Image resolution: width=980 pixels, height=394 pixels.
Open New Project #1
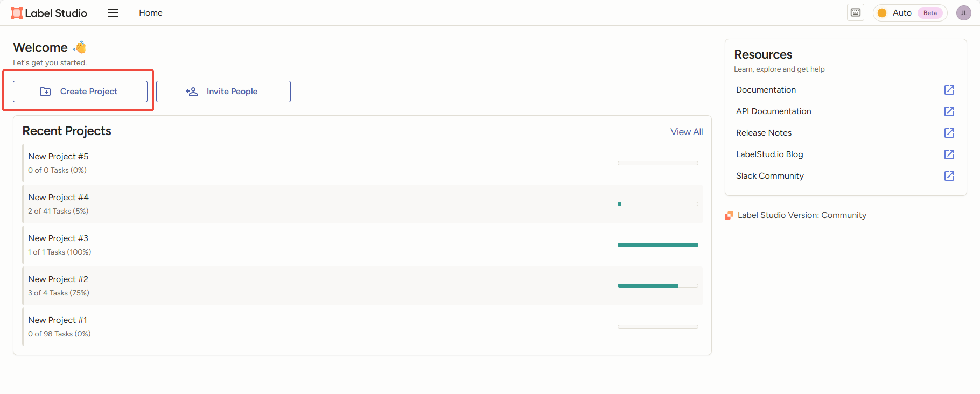[x=58, y=320]
